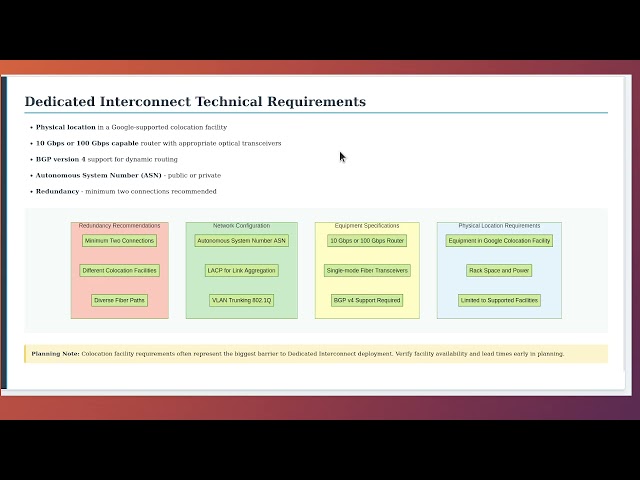
Task: Select the Physical location bullet line
Action: [131, 127]
